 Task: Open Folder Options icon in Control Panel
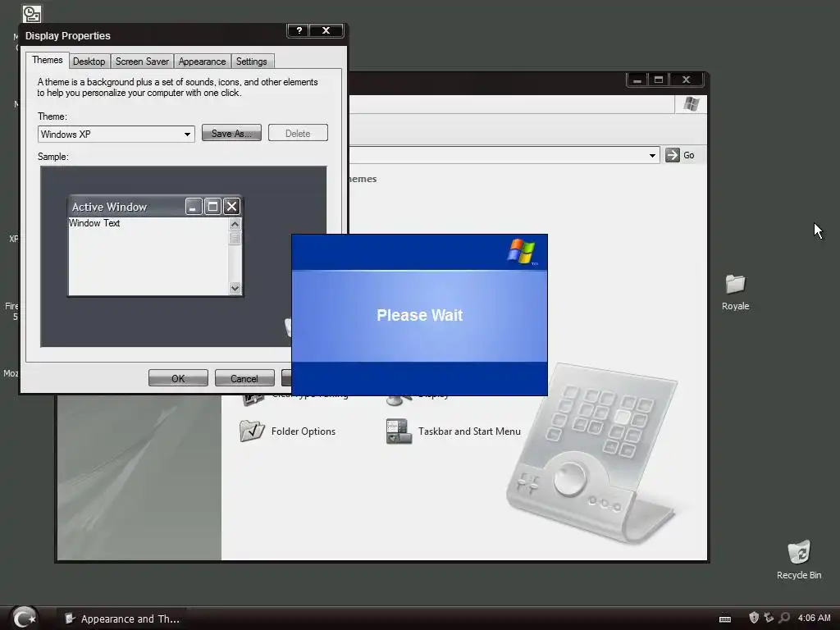(x=252, y=431)
